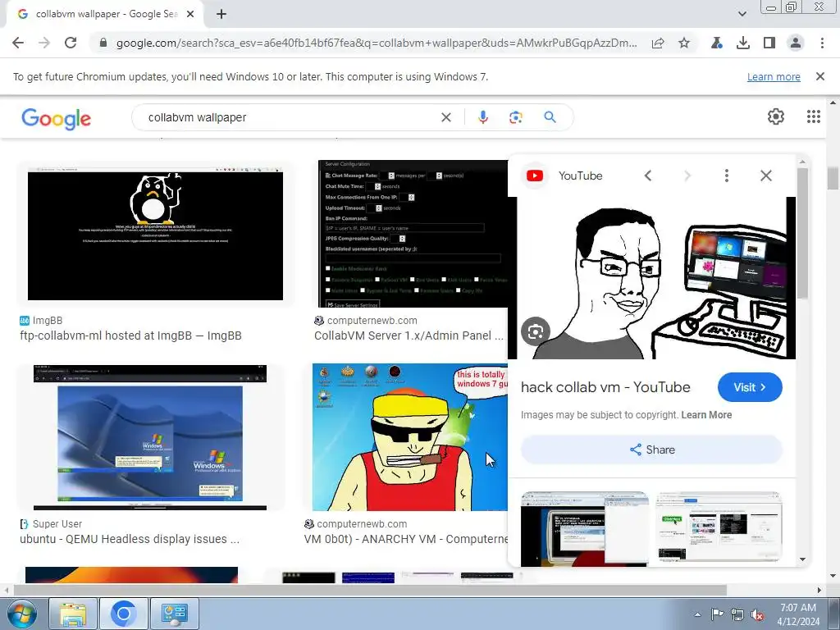Click the Learn more link in update bar
840x630 pixels.
[x=774, y=76]
